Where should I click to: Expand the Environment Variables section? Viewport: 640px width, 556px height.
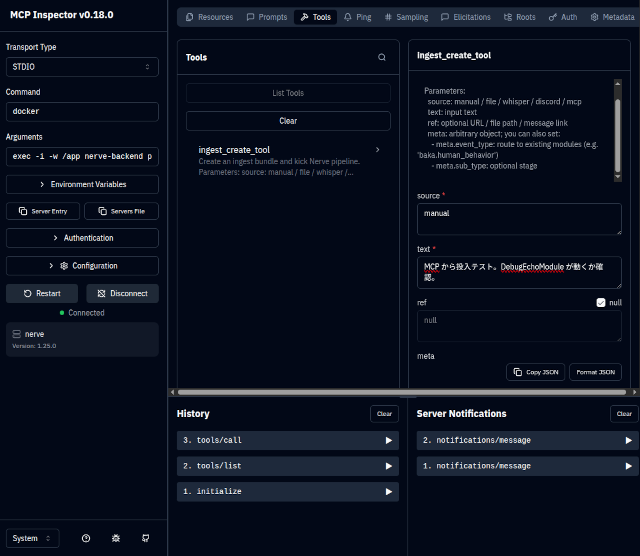pyautogui.click(x=82, y=185)
